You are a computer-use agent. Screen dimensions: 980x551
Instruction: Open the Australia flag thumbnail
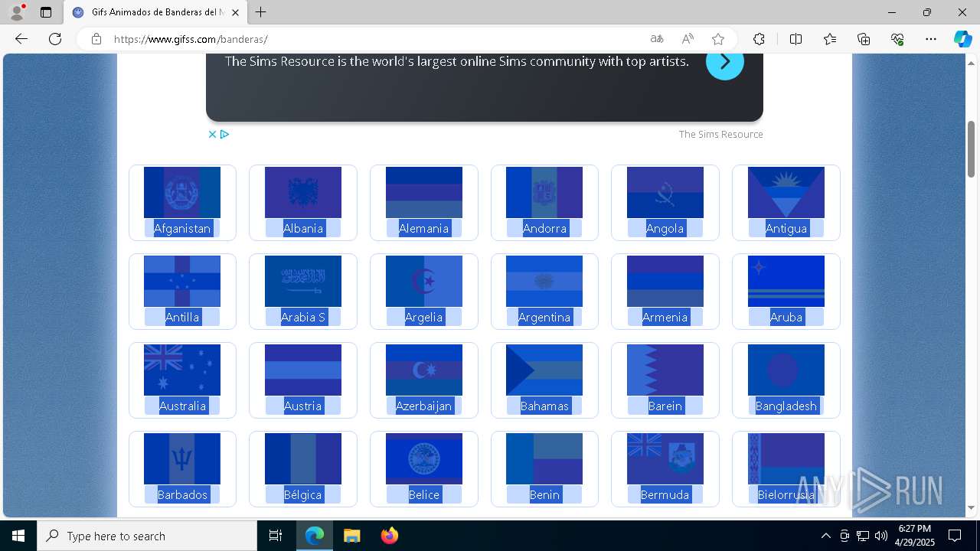point(182,370)
